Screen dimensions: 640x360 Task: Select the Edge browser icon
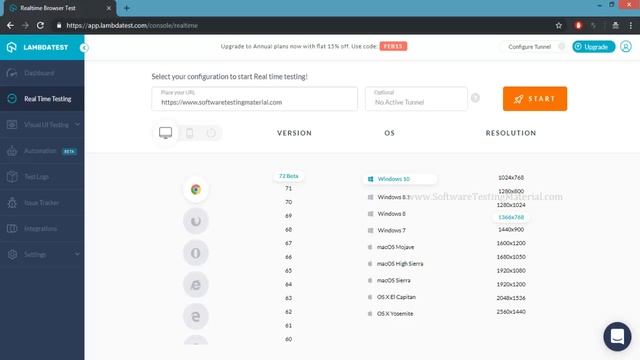(x=196, y=316)
